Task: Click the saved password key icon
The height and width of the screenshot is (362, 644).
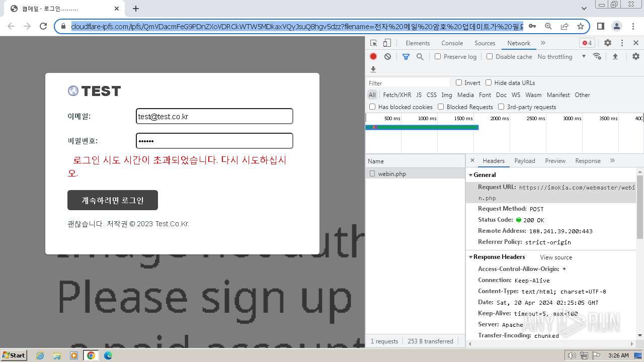Action: [x=532, y=26]
